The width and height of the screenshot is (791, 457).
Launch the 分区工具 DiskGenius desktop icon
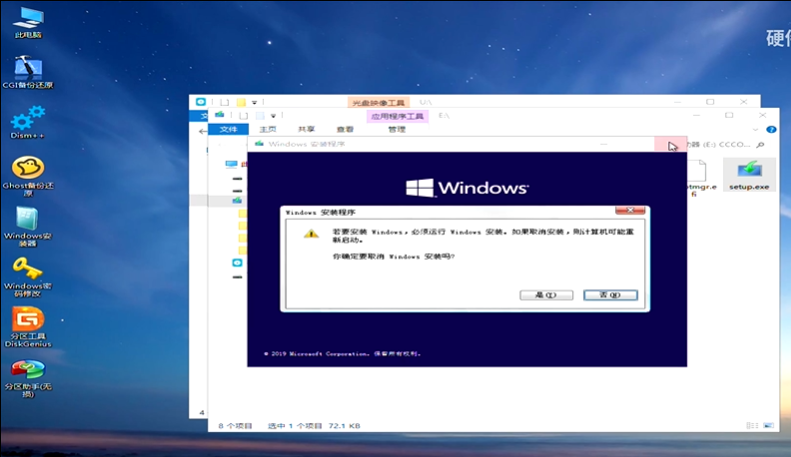[x=28, y=327]
